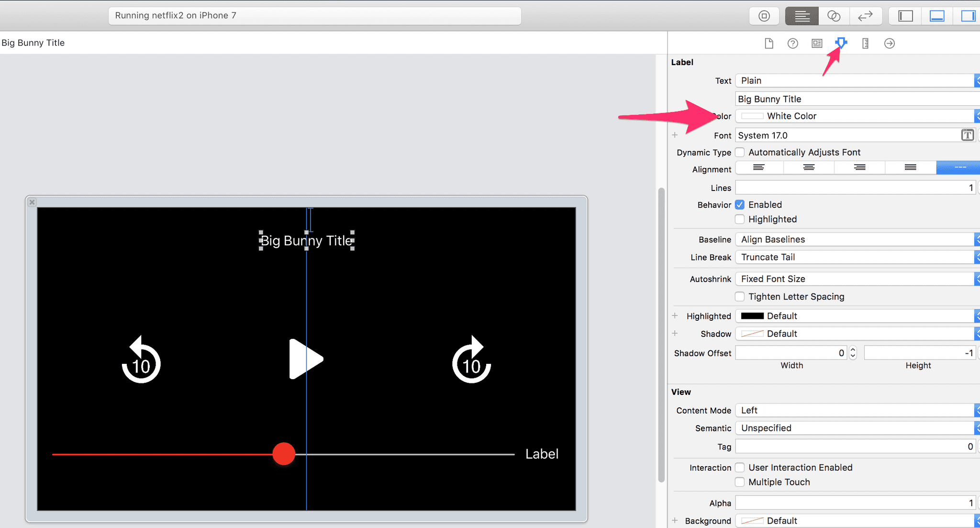This screenshot has height=528, width=980.
Task: Toggle the Debug area panel
Action: click(x=937, y=16)
